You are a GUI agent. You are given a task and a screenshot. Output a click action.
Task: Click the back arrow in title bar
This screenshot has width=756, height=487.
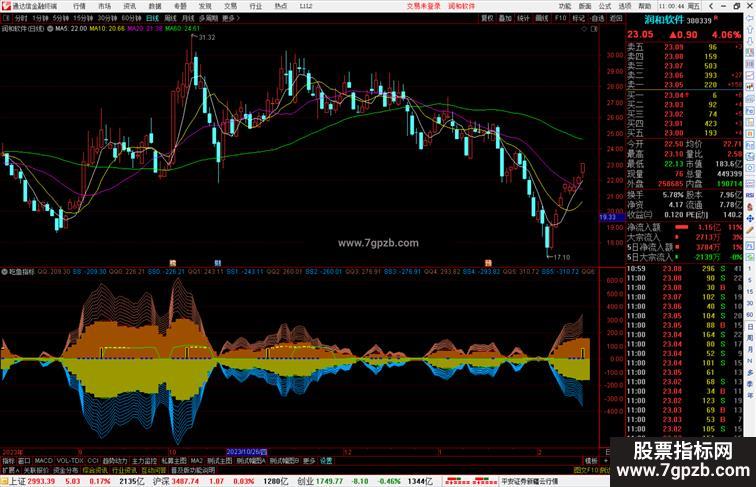711,6
